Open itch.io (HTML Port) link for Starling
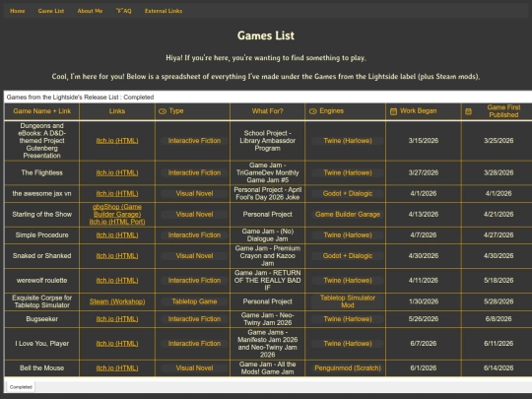This screenshot has width=532, height=399. (117, 222)
